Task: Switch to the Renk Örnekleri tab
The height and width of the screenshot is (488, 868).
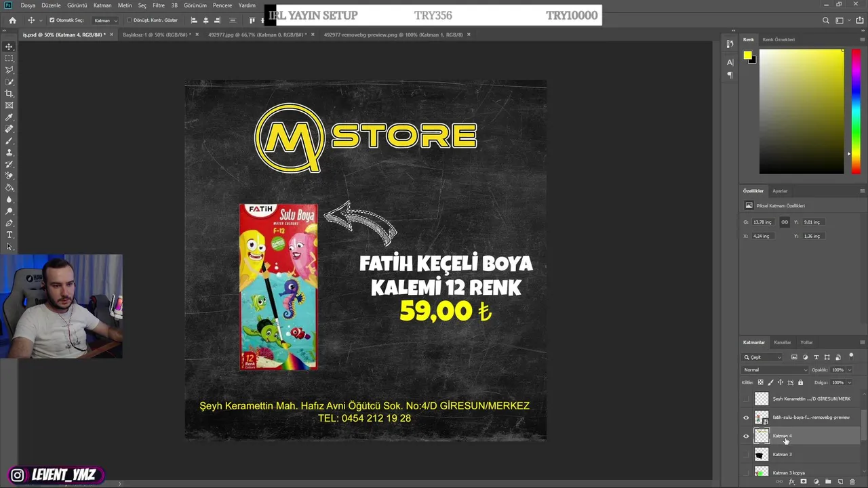Action: coord(778,39)
